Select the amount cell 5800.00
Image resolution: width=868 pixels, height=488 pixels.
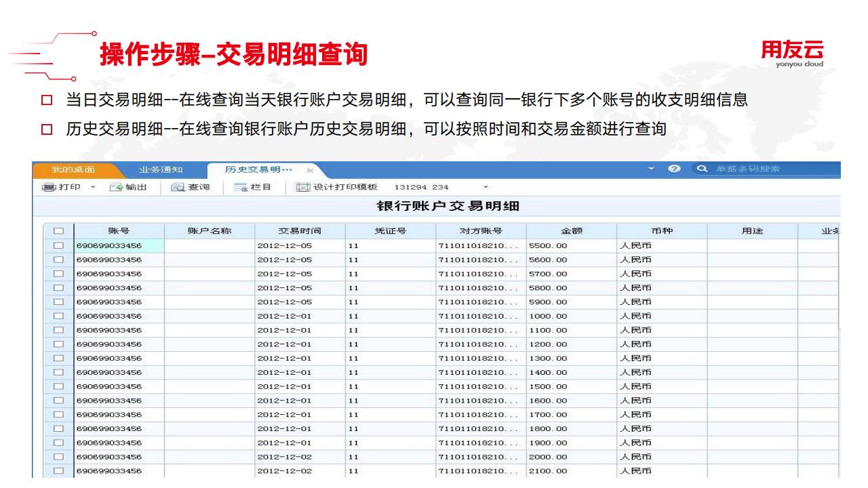pos(571,287)
